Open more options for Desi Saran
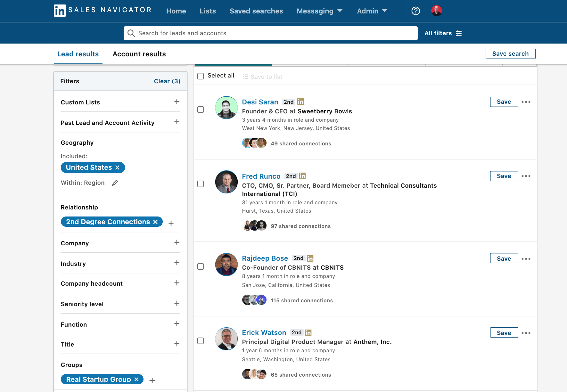567x392 pixels. click(526, 102)
